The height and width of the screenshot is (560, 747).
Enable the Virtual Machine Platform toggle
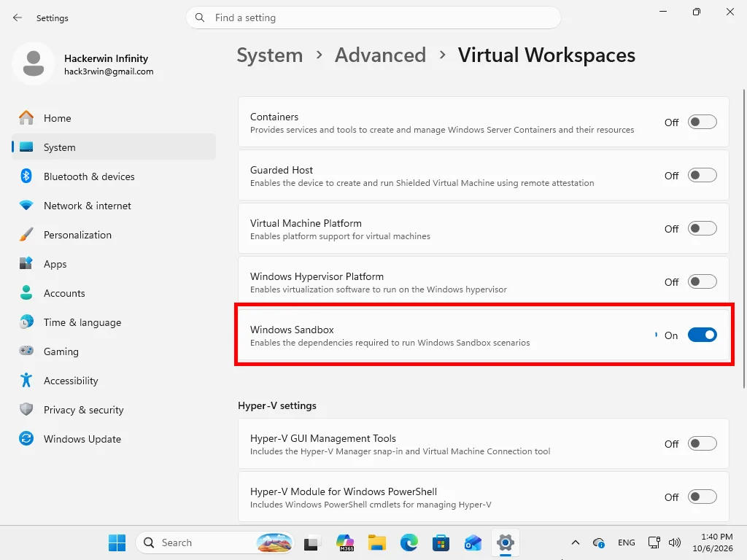703,228
